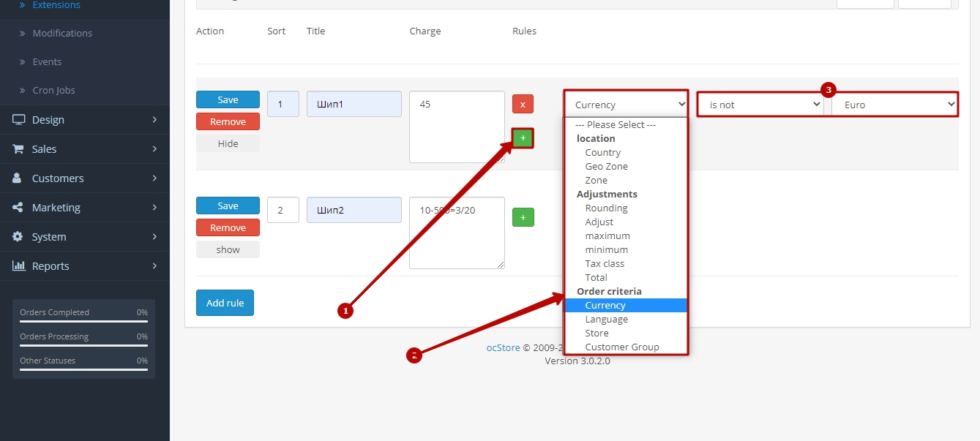Viewport: 980px width, 441px height.
Task: Expand the Customers menu chevron
Action: pos(154,178)
